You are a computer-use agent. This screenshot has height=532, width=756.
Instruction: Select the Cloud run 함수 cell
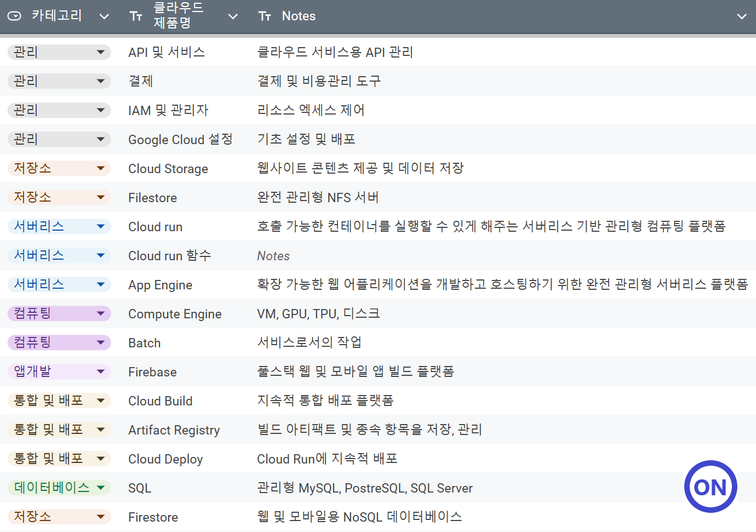click(170, 256)
